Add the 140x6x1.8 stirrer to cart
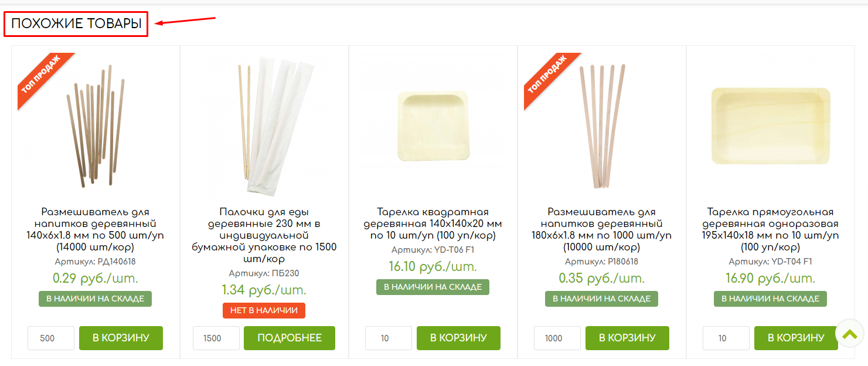The width and height of the screenshot is (868, 366). click(x=121, y=338)
